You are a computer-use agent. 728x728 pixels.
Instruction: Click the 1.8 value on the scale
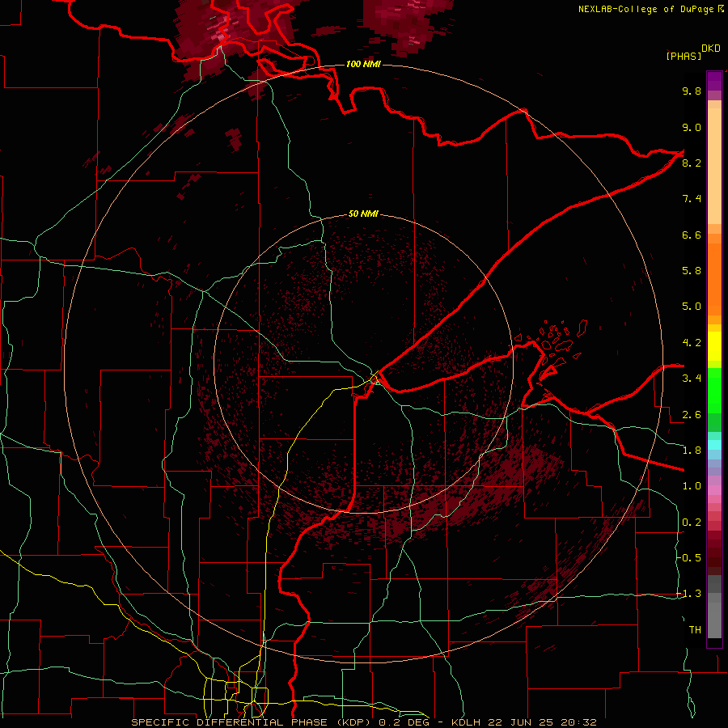point(692,451)
